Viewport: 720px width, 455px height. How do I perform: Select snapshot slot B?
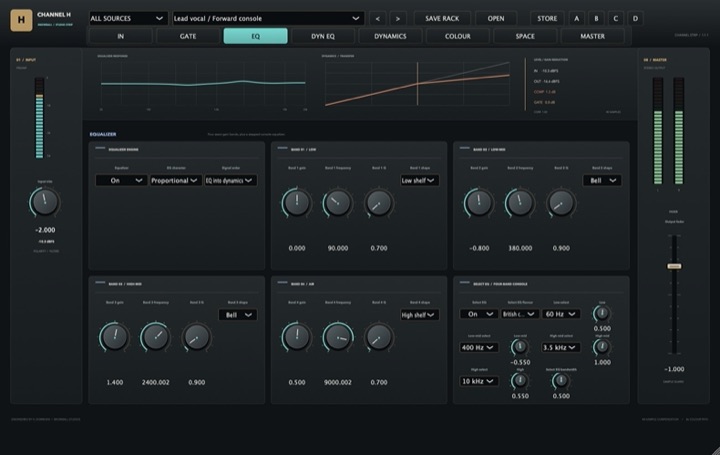(x=596, y=19)
